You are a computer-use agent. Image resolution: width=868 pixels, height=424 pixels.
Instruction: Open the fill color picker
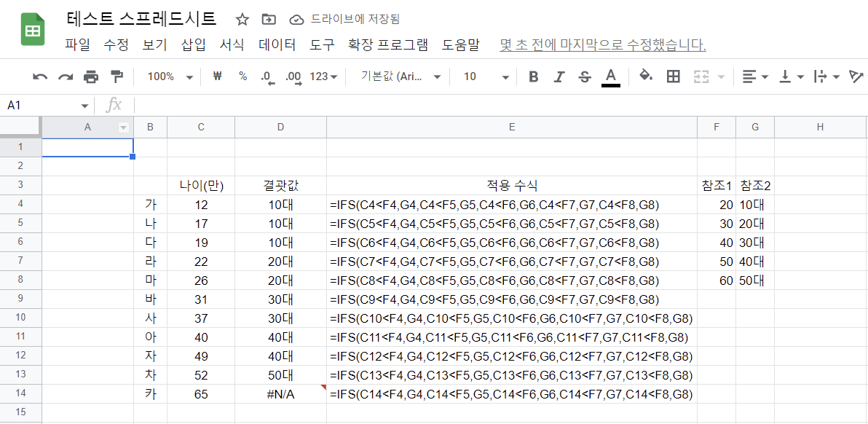coord(646,76)
